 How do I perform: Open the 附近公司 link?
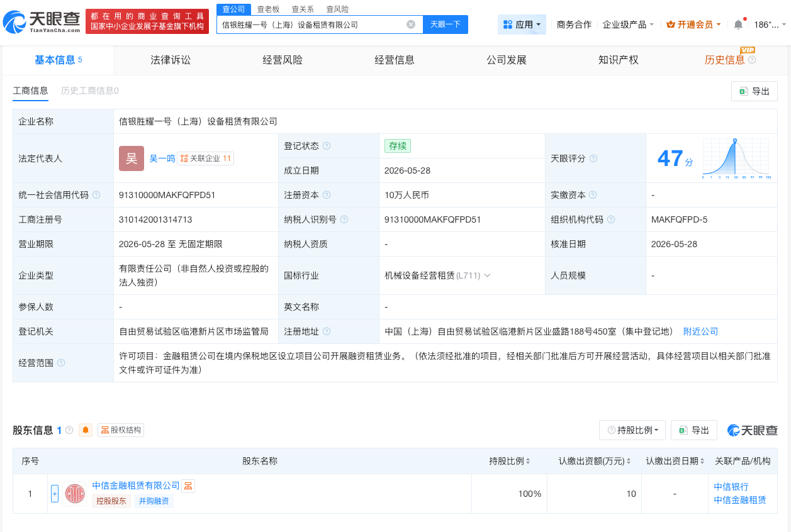(x=700, y=331)
